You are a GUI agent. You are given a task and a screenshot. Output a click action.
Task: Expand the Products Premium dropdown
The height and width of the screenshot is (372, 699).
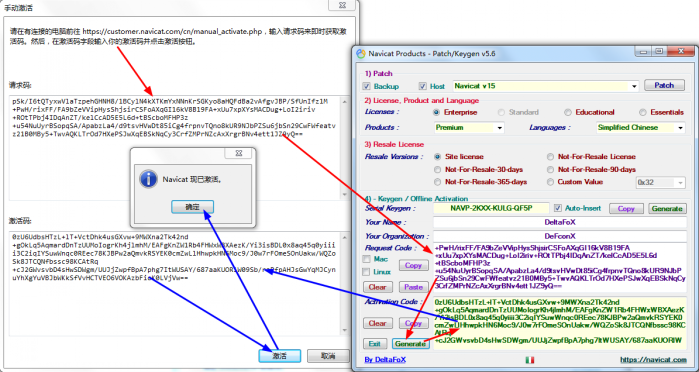click(469, 128)
